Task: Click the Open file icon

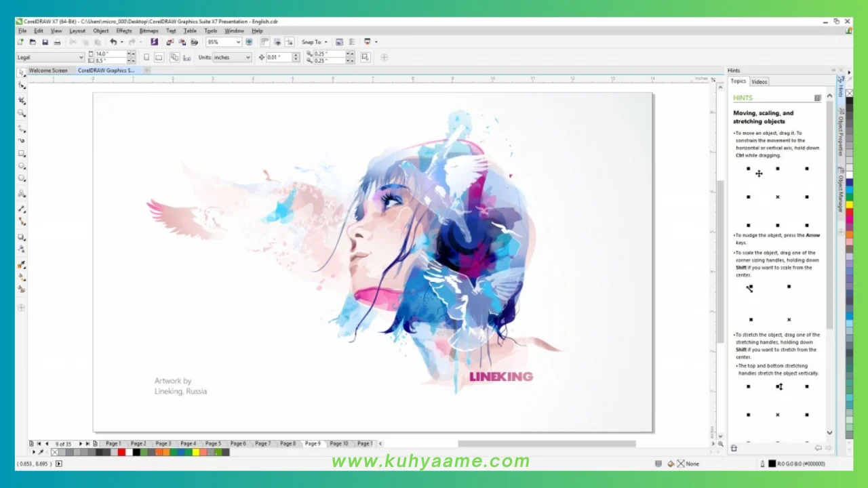Action: point(33,42)
